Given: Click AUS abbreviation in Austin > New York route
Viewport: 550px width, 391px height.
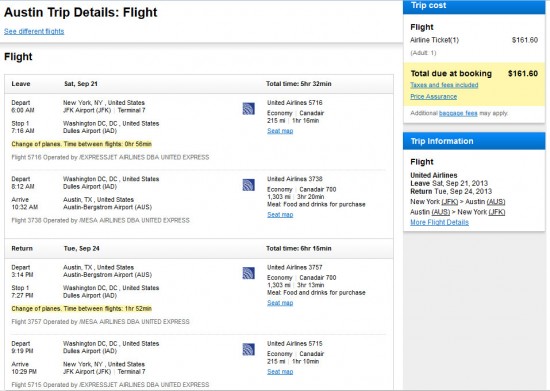Looking at the screenshot, I should (441, 212).
